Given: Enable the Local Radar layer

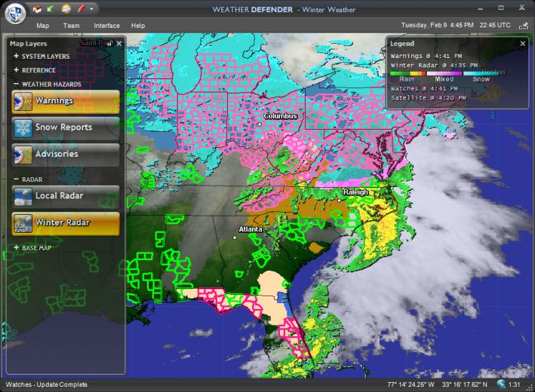Looking at the screenshot, I should coord(66,196).
